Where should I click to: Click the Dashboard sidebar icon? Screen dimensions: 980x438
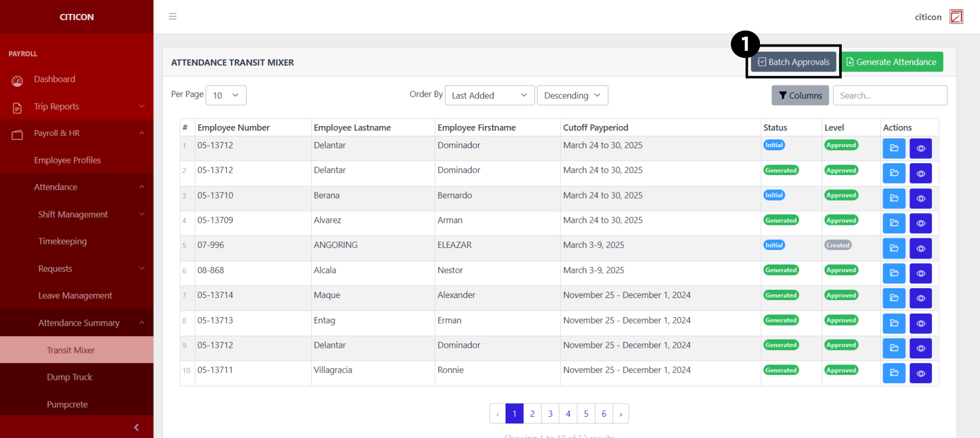[18, 80]
